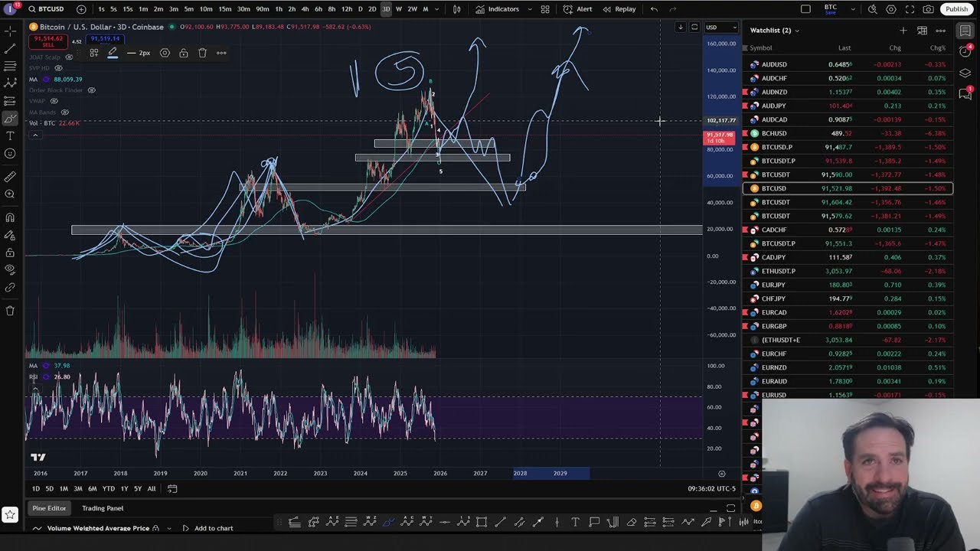This screenshot has width=980, height=551.
Task: Open drawing settings in floating toolbar
Action: point(165,53)
